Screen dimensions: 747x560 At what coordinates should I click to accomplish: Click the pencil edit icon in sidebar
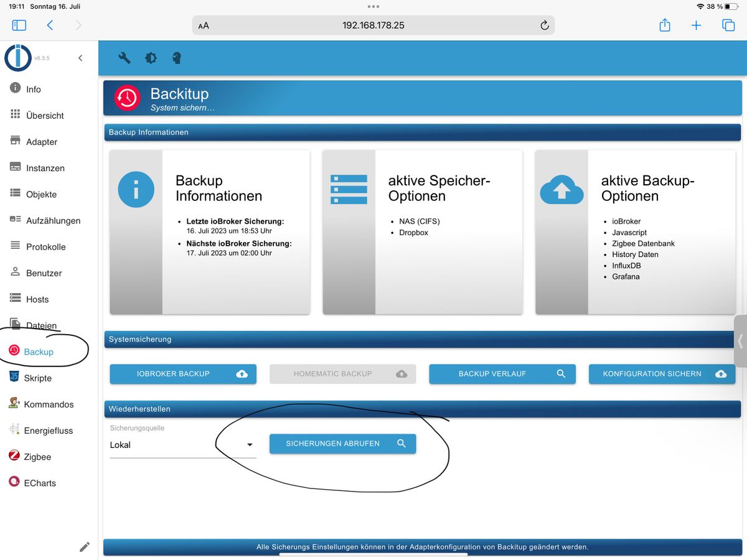[85, 547]
